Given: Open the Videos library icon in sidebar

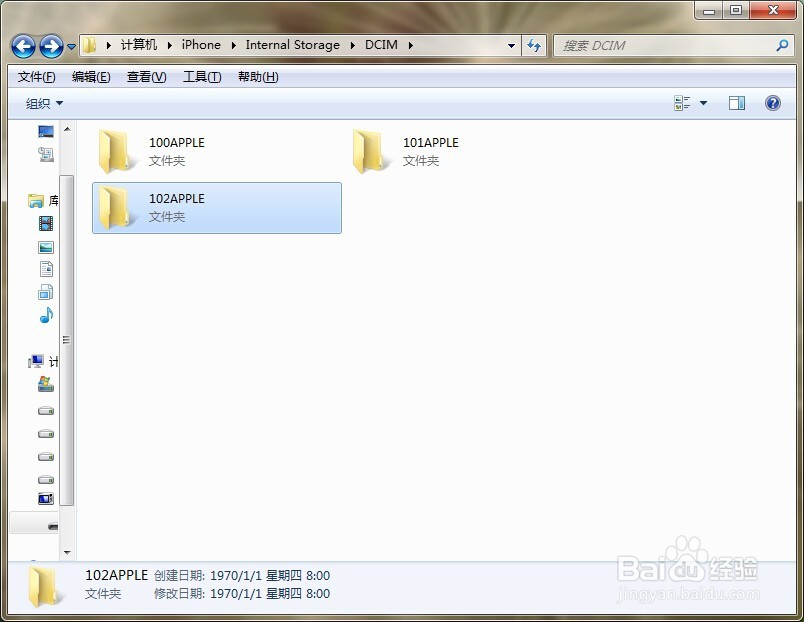Looking at the screenshot, I should [46, 224].
